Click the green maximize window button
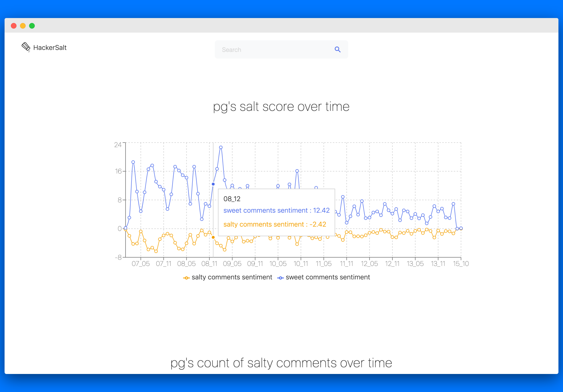This screenshot has height=392, width=563. pyautogui.click(x=32, y=26)
